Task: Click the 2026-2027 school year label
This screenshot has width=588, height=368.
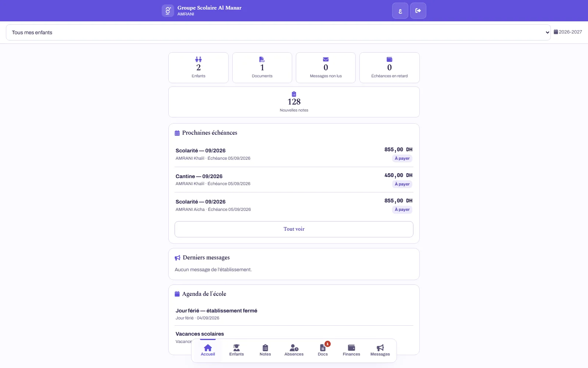Action: (570, 32)
